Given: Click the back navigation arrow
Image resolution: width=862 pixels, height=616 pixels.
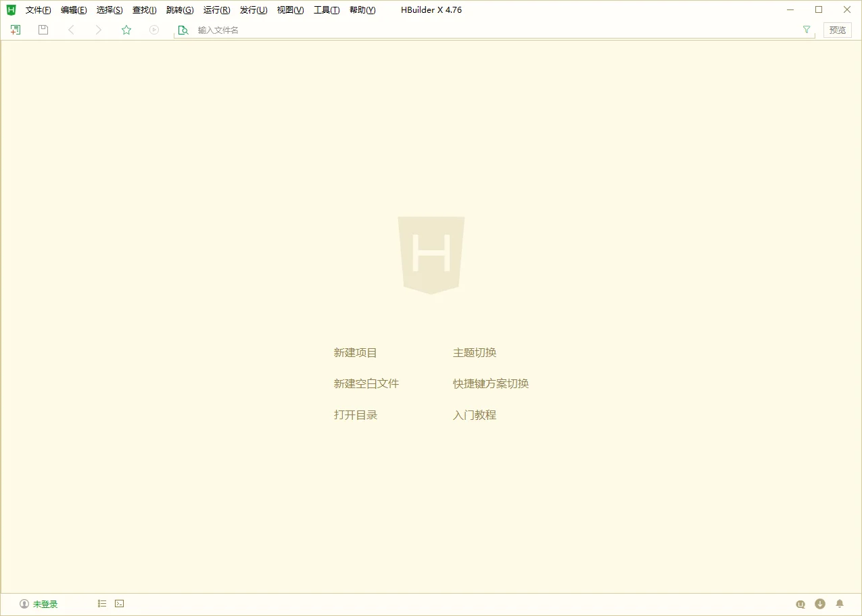Looking at the screenshot, I should click(72, 30).
